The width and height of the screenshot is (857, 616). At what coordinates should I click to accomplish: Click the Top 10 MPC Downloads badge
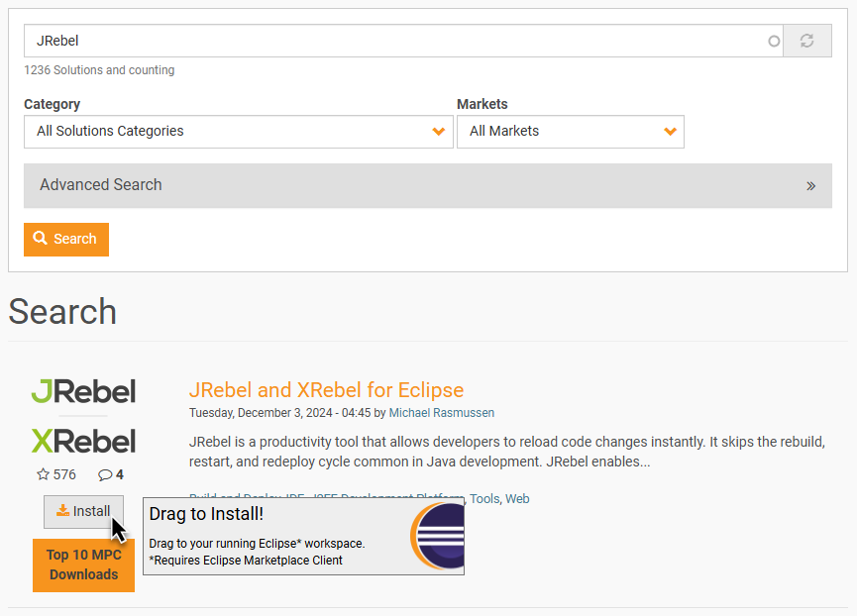tap(83, 565)
